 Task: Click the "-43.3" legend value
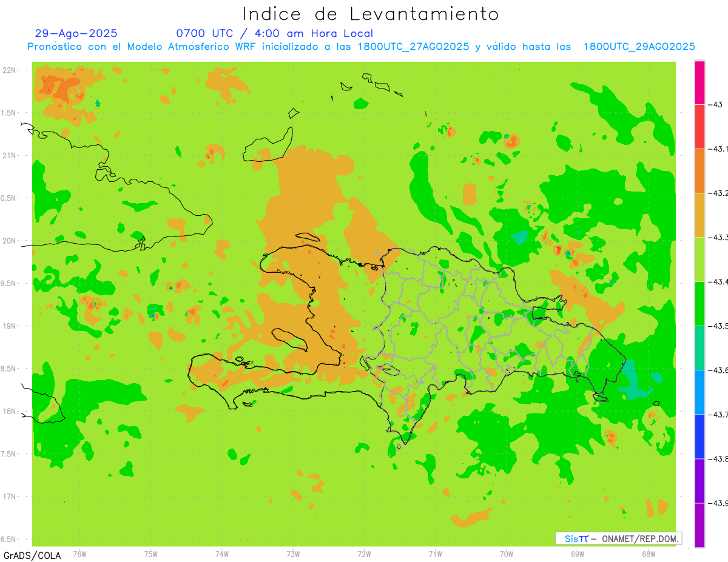click(x=719, y=238)
